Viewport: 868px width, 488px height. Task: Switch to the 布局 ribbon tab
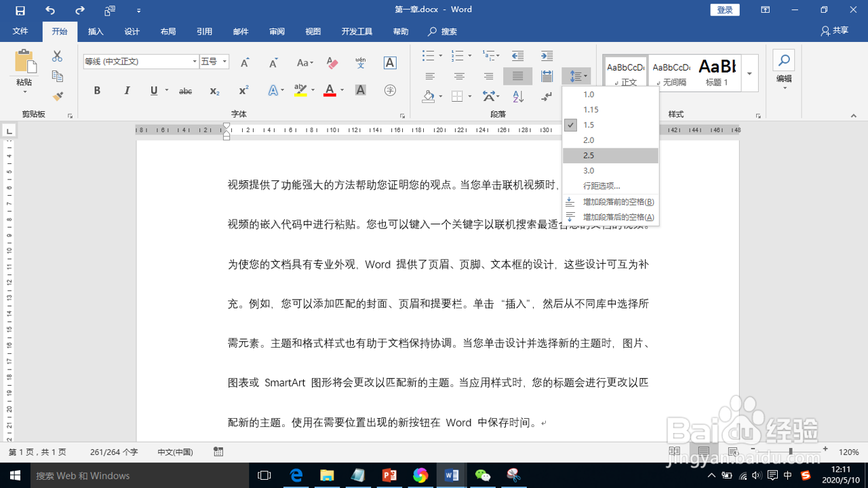pos(168,32)
